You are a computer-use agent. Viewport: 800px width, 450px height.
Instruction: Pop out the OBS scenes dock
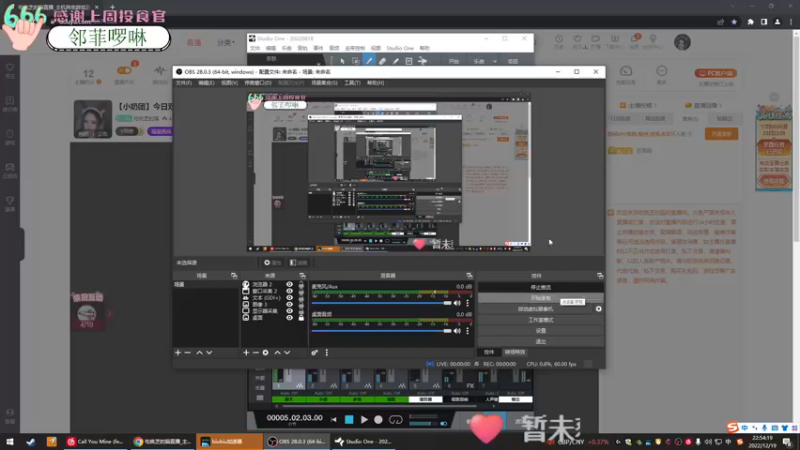234,276
